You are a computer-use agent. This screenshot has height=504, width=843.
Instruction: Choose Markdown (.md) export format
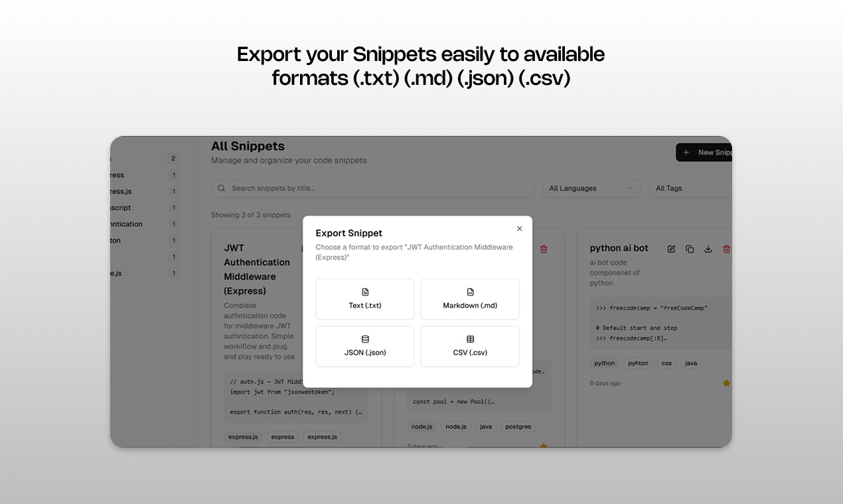(x=470, y=299)
